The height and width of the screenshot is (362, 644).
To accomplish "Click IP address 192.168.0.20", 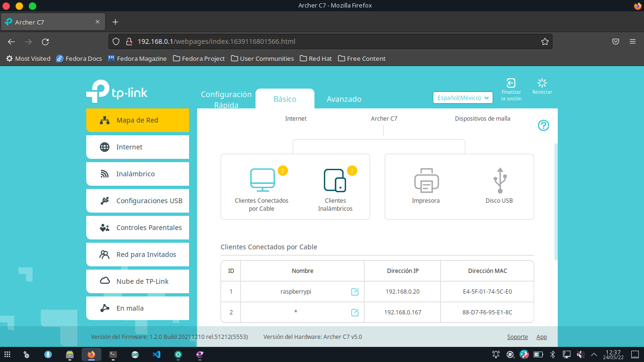I will click(x=403, y=292).
